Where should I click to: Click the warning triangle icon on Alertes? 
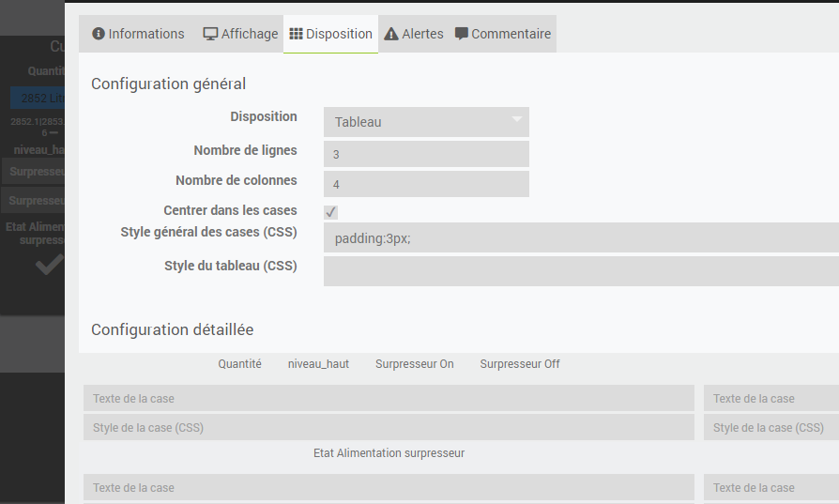(x=391, y=34)
